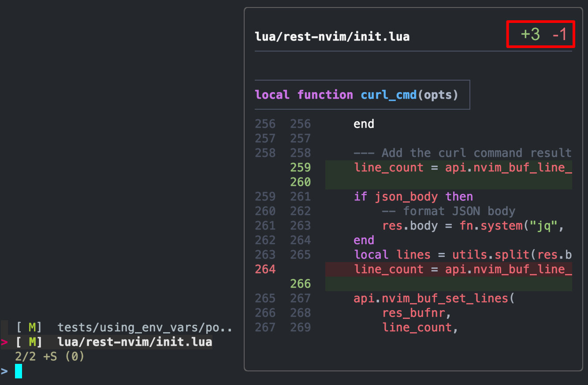Click the red pointer before lua/rest-nvim/init.lua
The image size is (588, 385).
click(x=4, y=342)
